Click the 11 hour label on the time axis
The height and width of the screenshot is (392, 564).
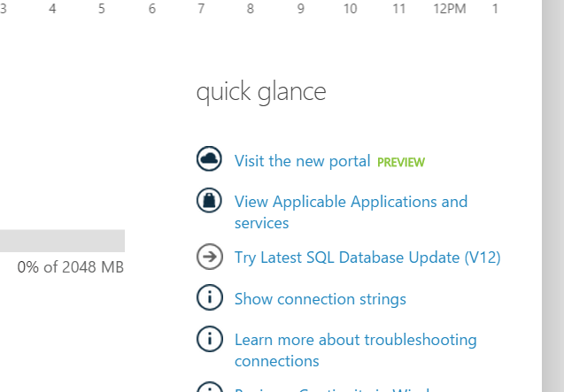399,9
